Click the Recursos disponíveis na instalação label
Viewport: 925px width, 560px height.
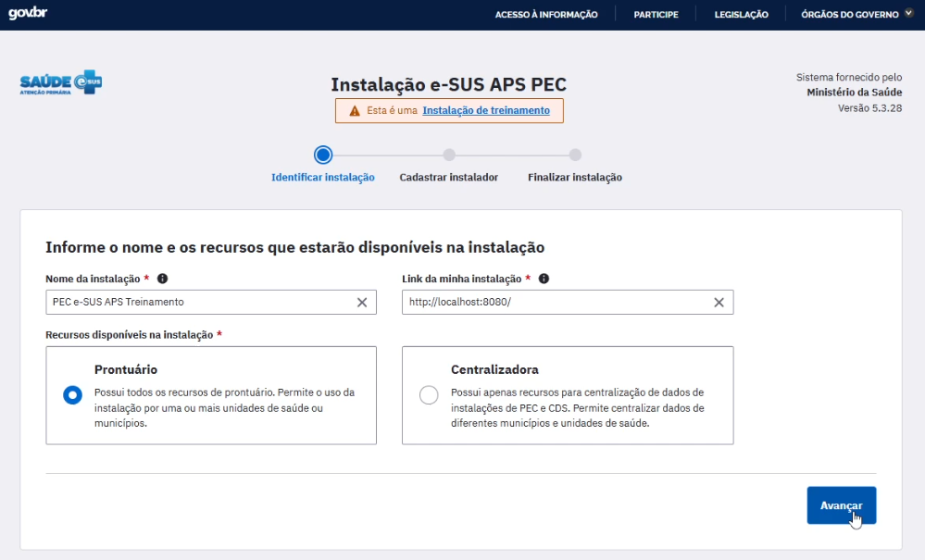(130, 335)
